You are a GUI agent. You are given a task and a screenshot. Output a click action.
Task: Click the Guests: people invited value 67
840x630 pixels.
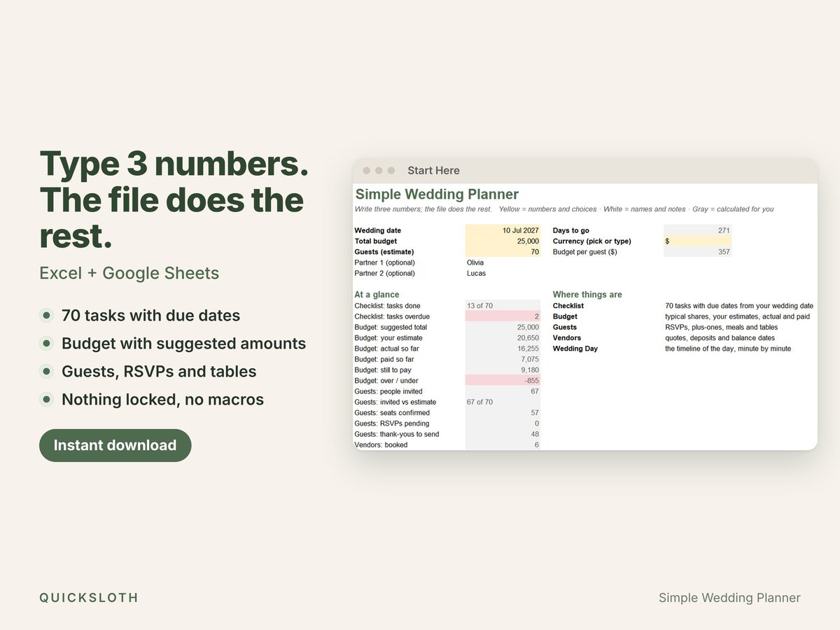(503, 391)
